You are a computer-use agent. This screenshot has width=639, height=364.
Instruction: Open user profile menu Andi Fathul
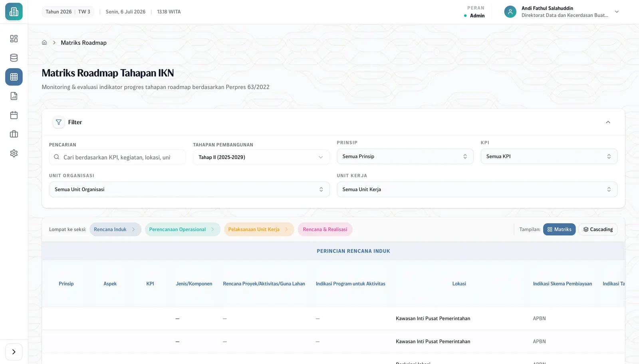coord(562,12)
